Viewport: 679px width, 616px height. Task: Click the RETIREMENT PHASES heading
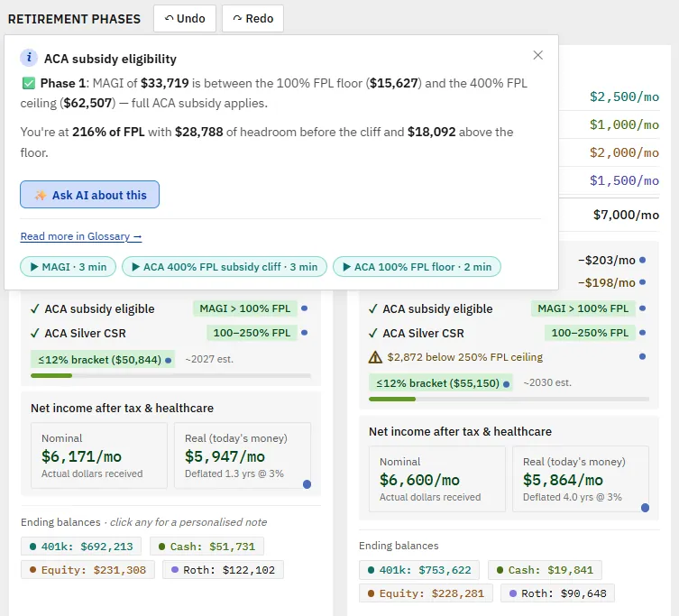[74, 19]
